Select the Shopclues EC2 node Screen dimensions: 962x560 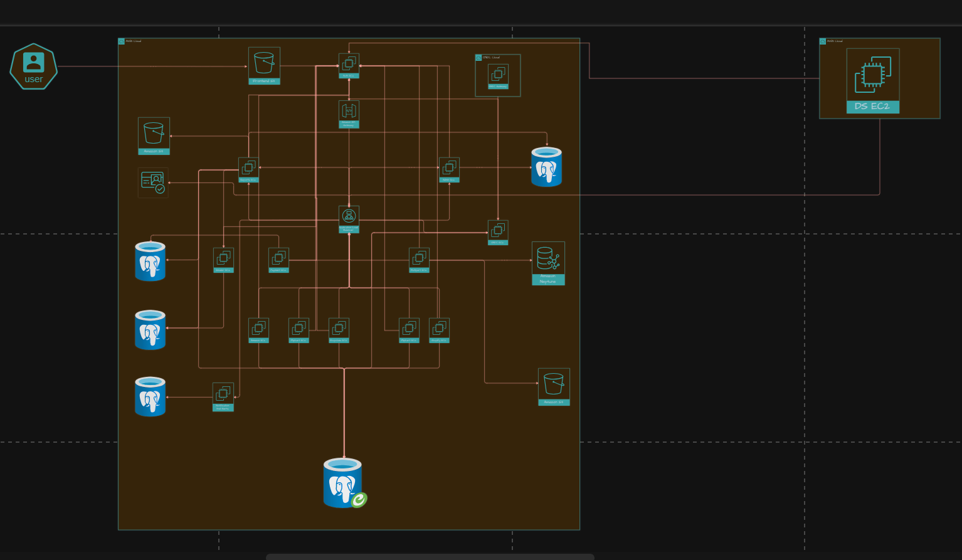(339, 330)
